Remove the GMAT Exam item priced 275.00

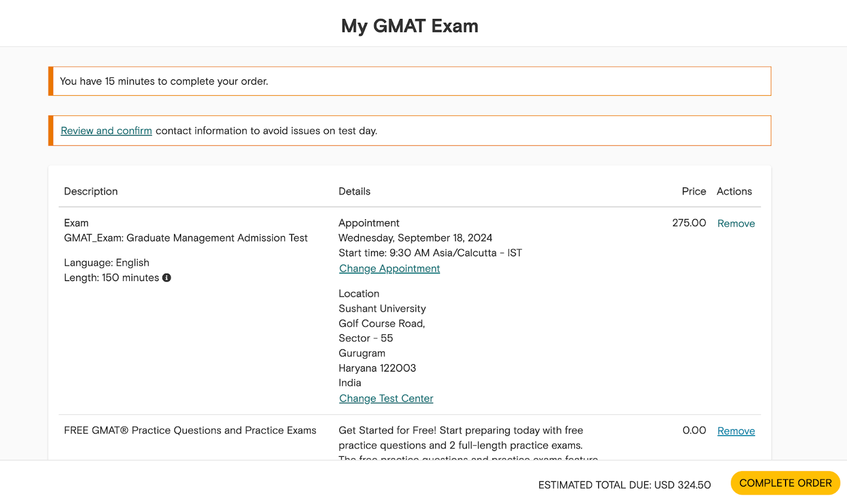tap(736, 223)
